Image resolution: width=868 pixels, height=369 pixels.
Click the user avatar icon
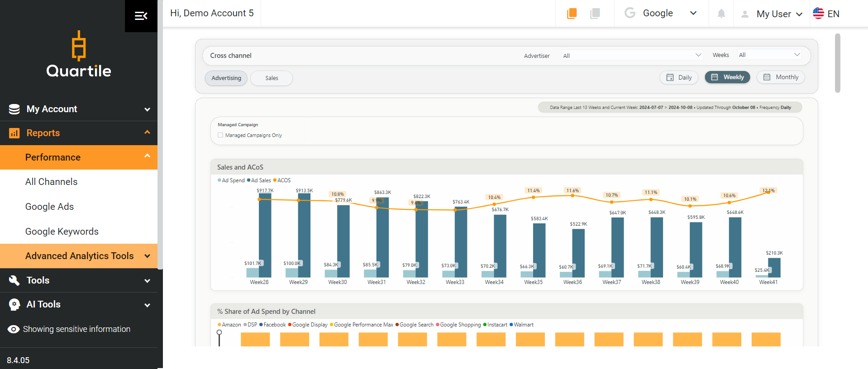click(x=745, y=14)
